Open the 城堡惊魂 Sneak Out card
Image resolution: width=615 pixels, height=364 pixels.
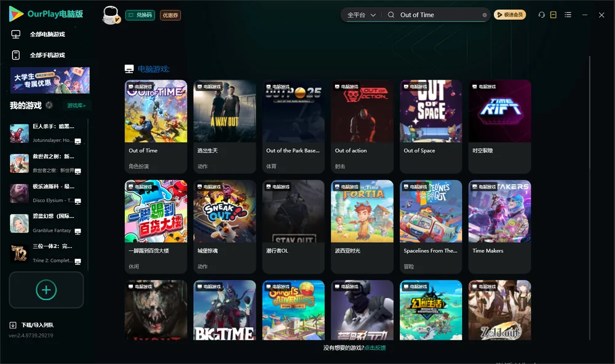(224, 226)
